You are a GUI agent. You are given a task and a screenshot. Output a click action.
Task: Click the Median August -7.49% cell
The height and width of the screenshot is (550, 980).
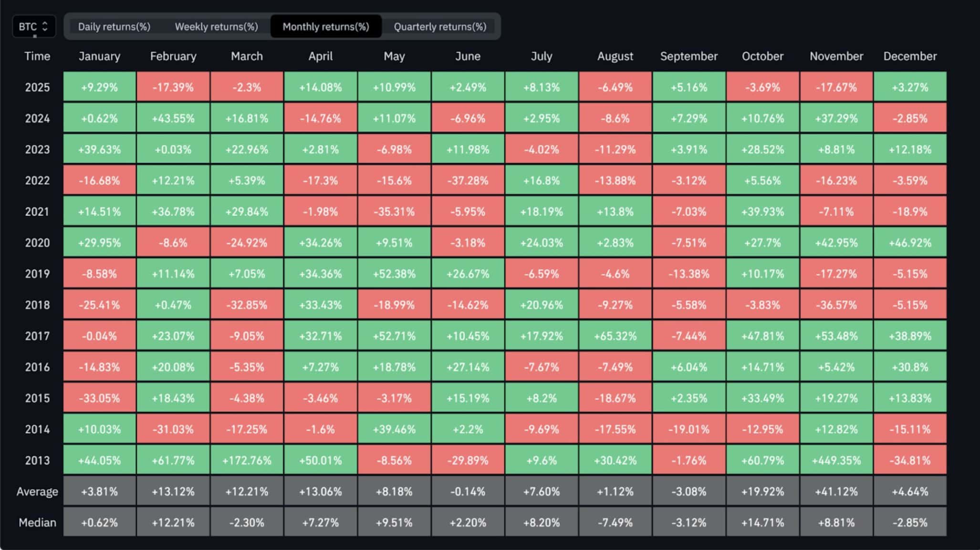click(615, 522)
